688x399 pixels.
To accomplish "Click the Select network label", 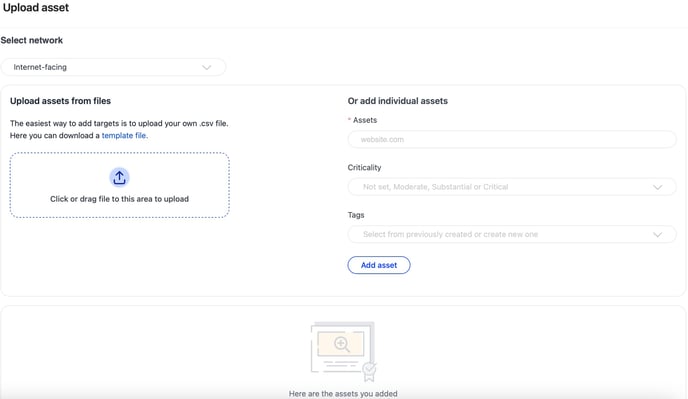I will (32, 40).
